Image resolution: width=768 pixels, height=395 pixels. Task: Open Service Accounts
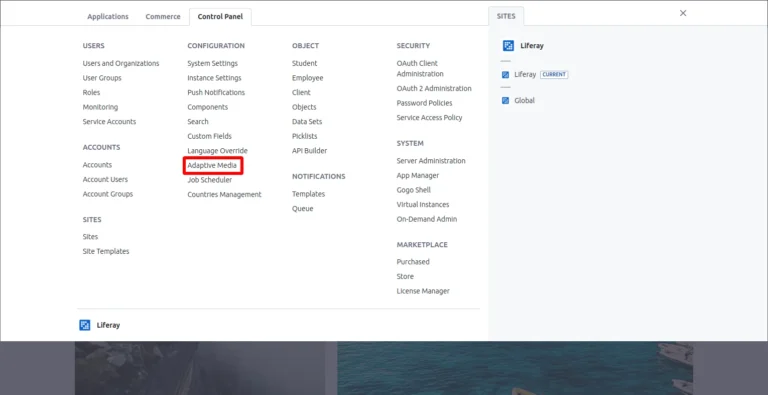[109, 122]
